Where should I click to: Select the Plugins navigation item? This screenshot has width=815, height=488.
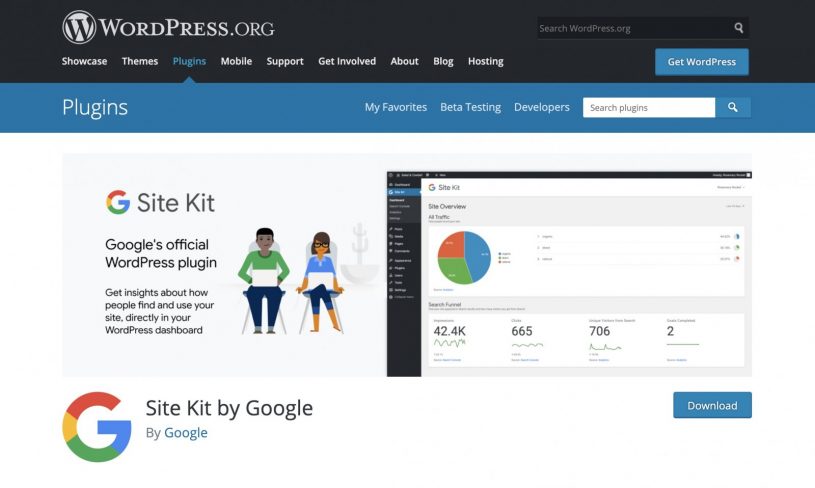point(189,61)
